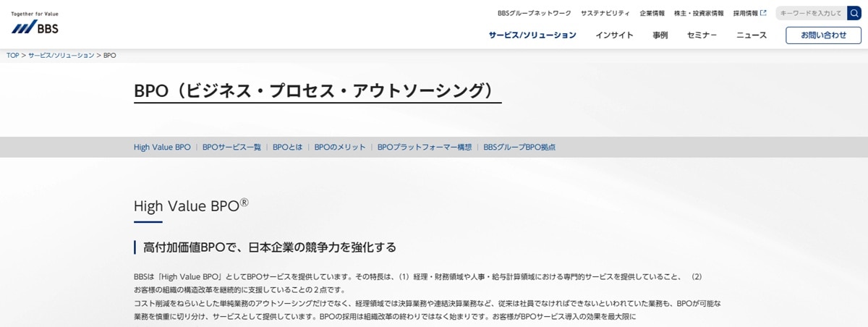
Task: Open ニュース menu item
Action: pyautogui.click(x=752, y=35)
